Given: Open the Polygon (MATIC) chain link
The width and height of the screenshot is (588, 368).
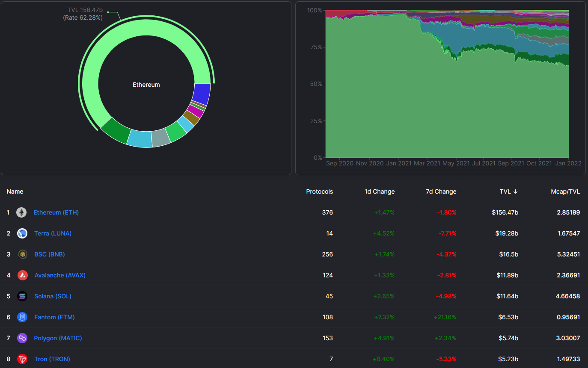Looking at the screenshot, I should tap(58, 338).
